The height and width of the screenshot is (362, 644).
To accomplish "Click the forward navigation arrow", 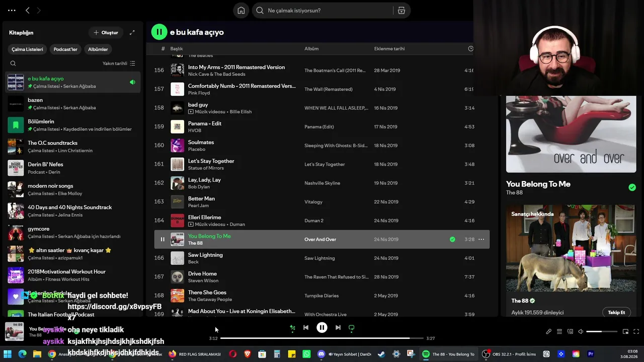I will click(x=39, y=11).
